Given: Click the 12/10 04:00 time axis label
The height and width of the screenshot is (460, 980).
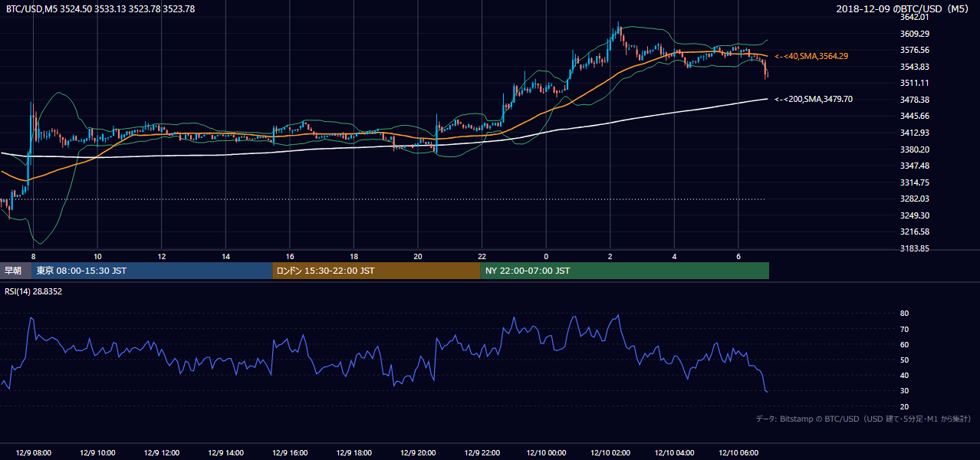Looking at the screenshot, I should coord(674,453).
